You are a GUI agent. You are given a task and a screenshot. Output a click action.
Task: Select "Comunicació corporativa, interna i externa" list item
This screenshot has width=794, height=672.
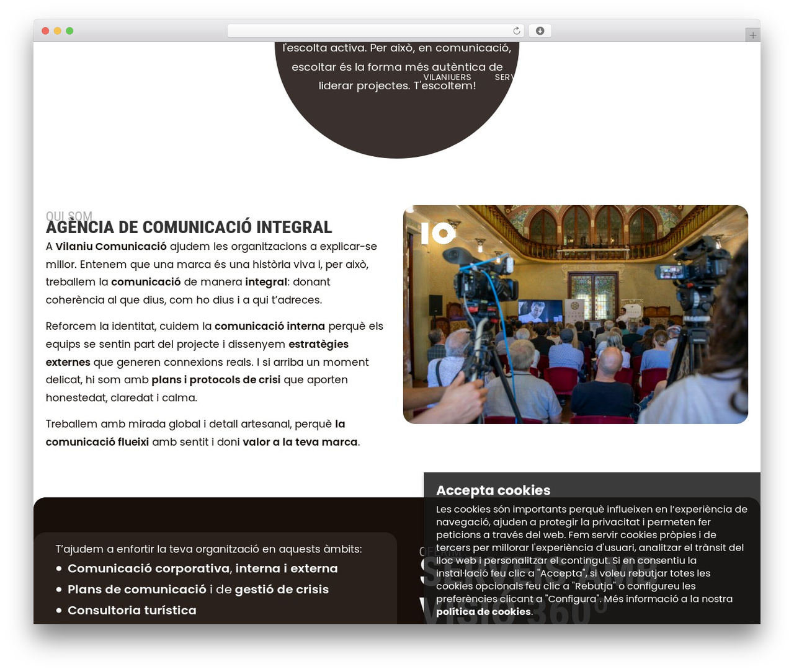(203, 568)
